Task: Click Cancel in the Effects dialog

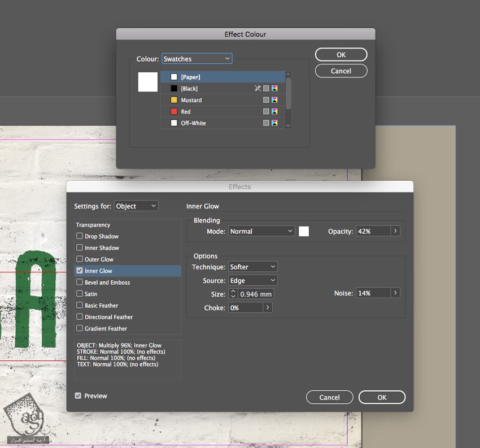Action: 329,397
